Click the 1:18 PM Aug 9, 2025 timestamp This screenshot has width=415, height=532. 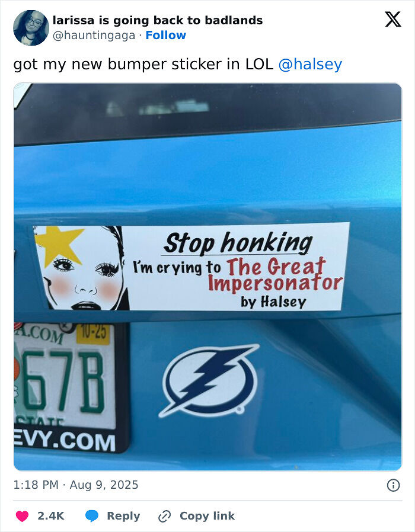point(76,485)
